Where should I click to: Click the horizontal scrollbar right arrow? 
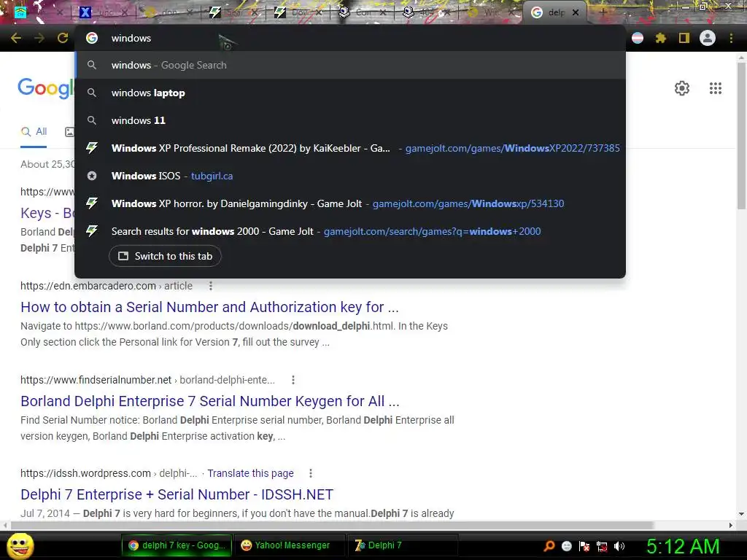tap(731, 525)
